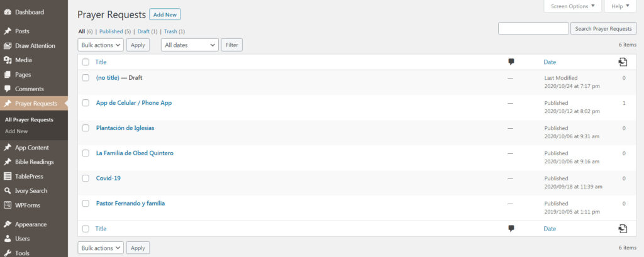Check the select-all checkbox in header
Viewport: 644px width, 257px height.
tap(86, 62)
